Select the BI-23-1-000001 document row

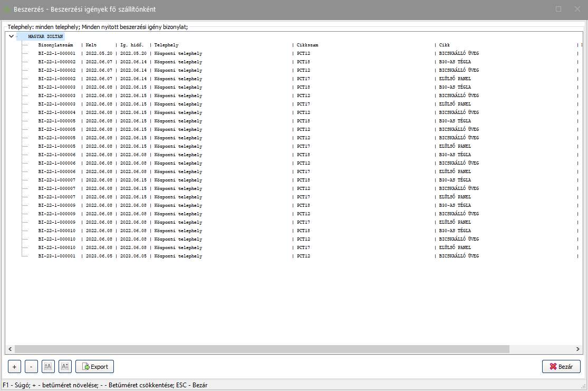[57, 256]
